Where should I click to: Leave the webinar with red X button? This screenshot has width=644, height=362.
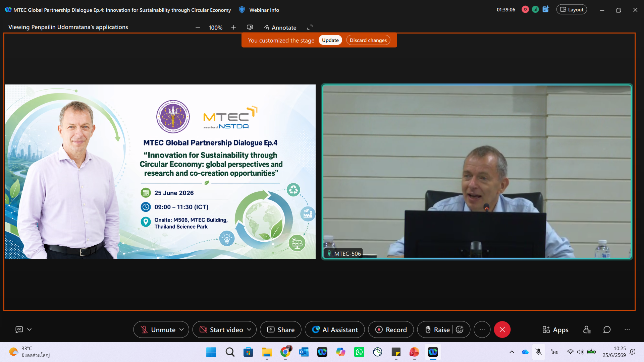coord(502,330)
